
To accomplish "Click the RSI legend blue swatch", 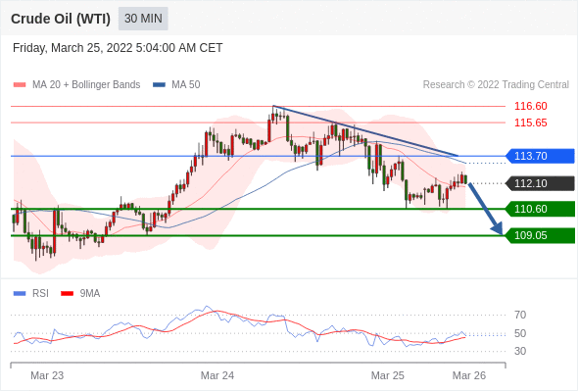I will (20, 294).
